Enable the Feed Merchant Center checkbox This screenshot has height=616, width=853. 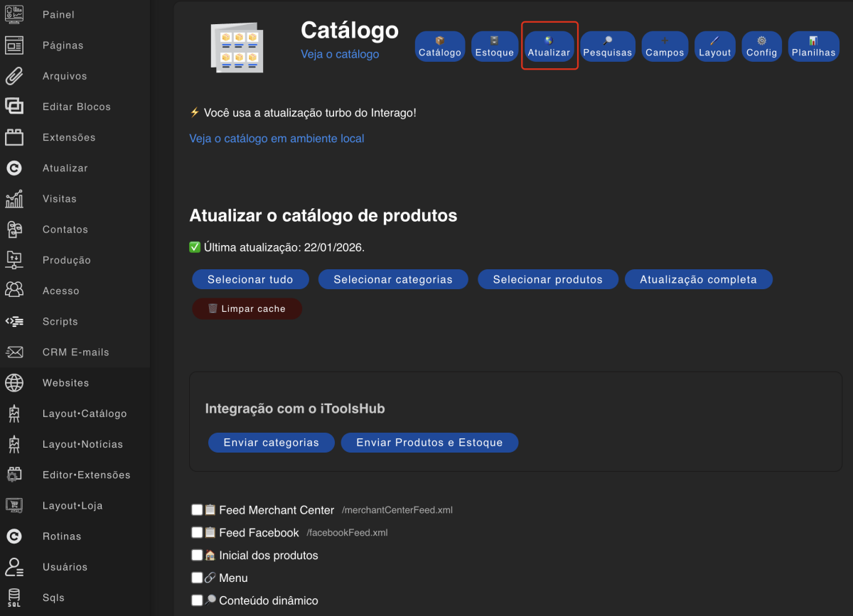tap(197, 509)
